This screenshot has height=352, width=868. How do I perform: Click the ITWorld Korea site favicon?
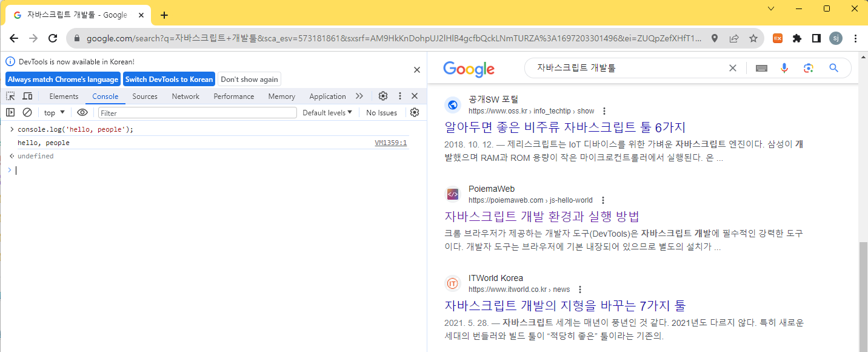(x=453, y=283)
